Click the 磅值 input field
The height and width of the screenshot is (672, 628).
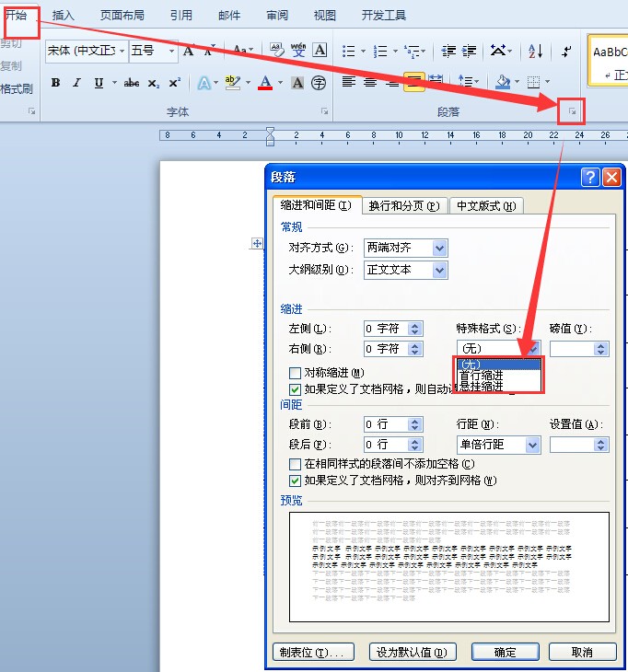coord(573,349)
